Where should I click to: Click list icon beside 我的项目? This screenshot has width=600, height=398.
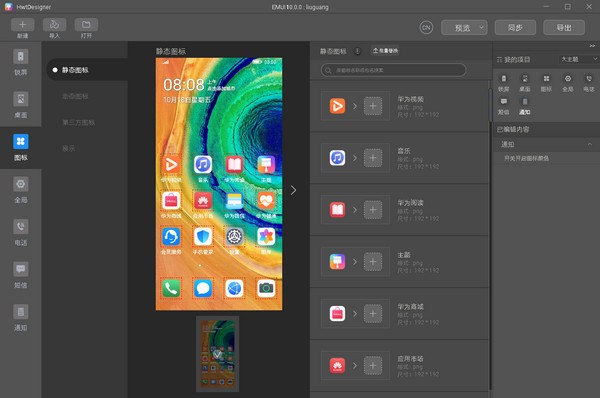pos(499,60)
